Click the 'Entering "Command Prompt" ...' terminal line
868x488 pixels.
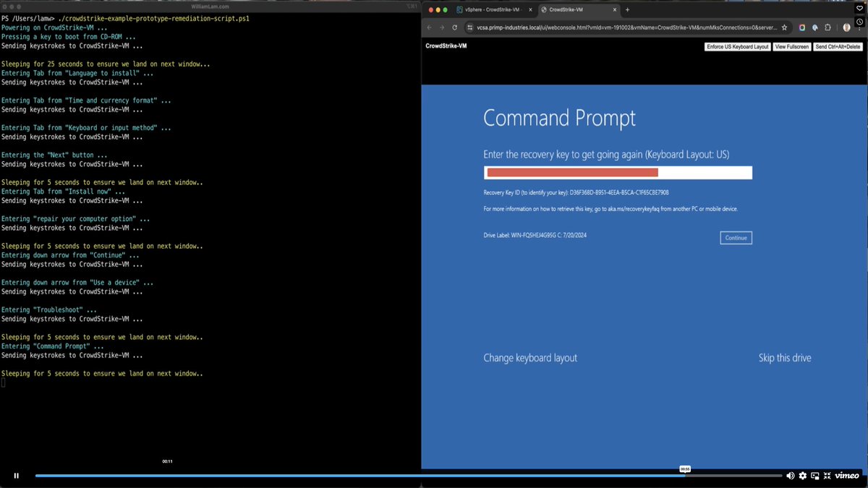coord(54,346)
